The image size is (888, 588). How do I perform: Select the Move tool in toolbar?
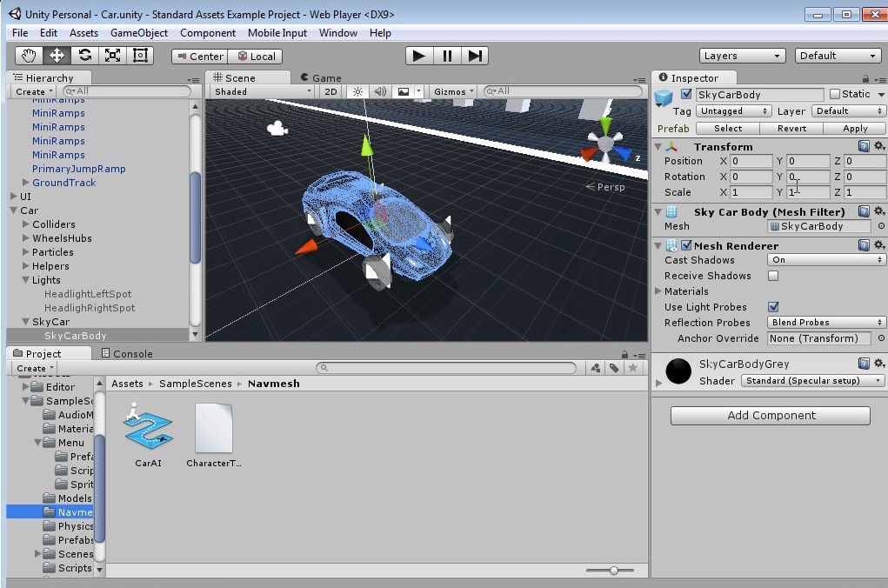[57, 56]
